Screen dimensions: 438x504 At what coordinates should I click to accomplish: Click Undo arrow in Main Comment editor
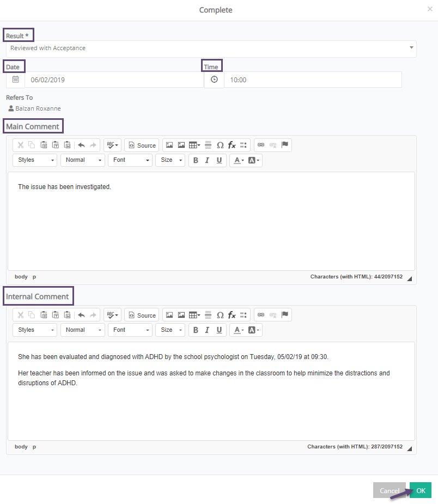(81, 145)
